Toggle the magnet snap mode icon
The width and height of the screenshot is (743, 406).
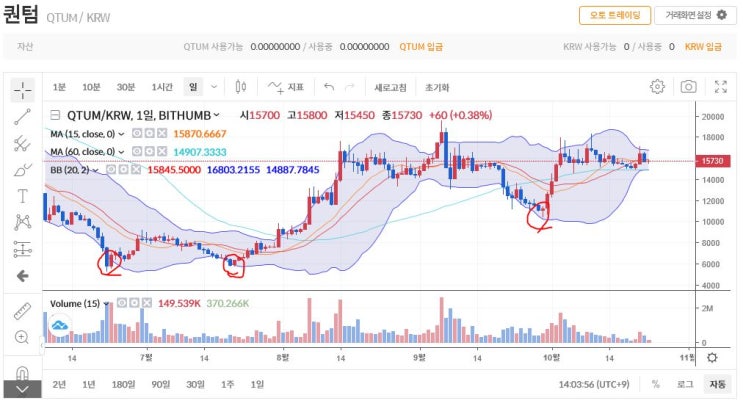(22, 373)
